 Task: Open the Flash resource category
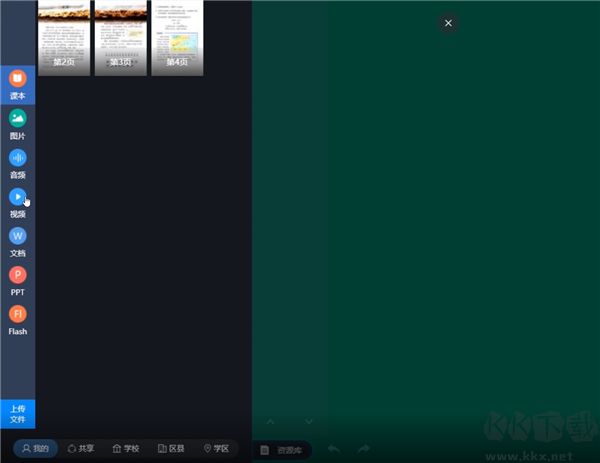pos(18,321)
